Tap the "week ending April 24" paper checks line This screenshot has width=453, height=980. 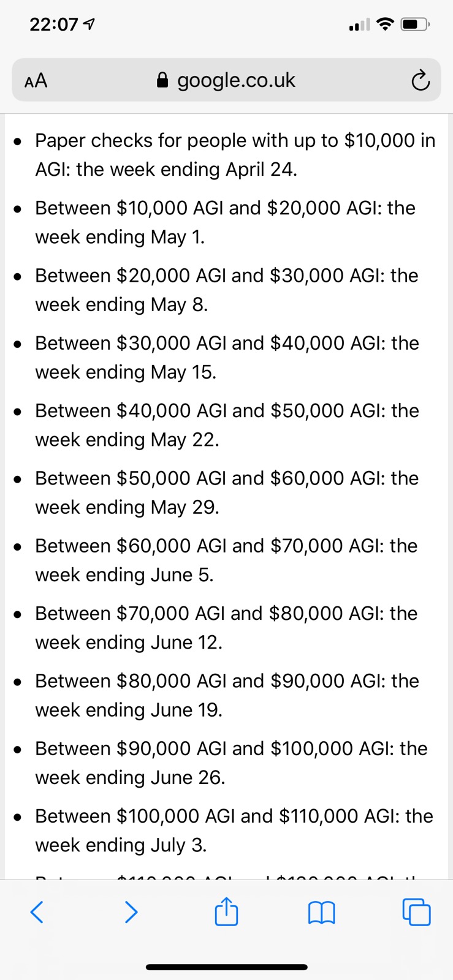166,170
